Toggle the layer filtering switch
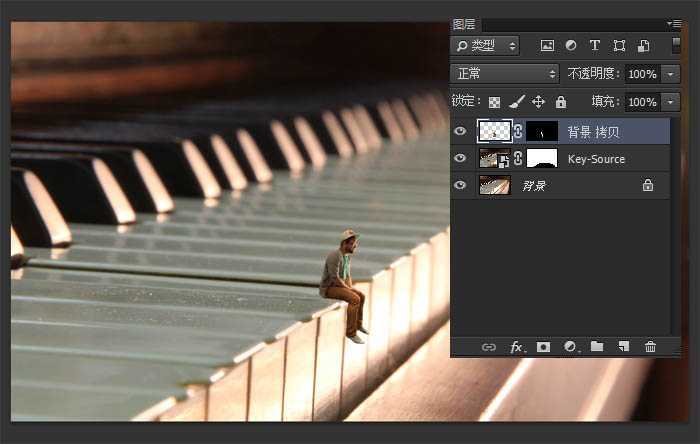The image size is (700, 444). (x=676, y=46)
